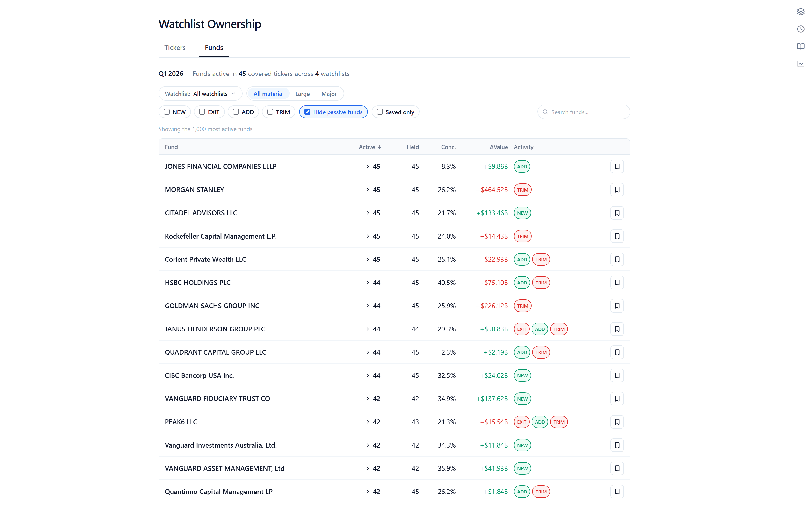The height and width of the screenshot is (508, 812).
Task: Click EXIT badge on PEAK6 LLC row
Action: (522, 422)
